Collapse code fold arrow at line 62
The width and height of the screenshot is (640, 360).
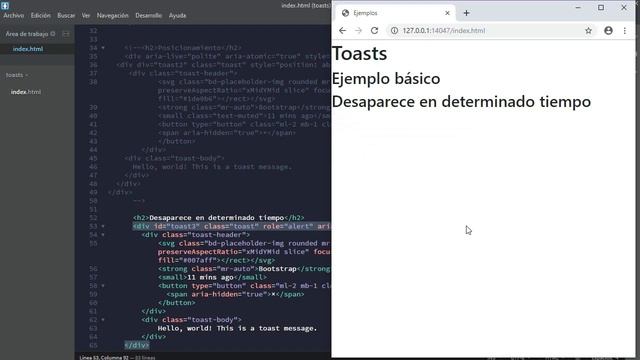click(x=103, y=320)
